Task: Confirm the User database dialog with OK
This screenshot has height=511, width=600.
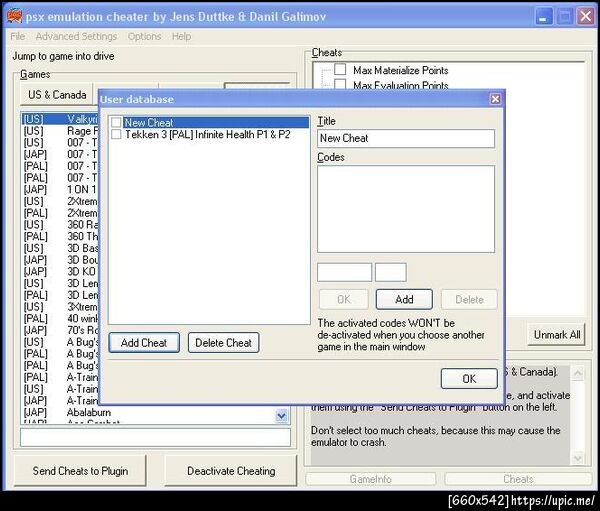Action: click(x=469, y=379)
